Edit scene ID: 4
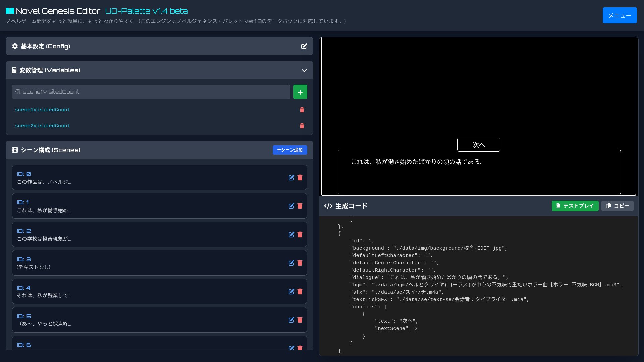The height and width of the screenshot is (362, 644). [291, 292]
